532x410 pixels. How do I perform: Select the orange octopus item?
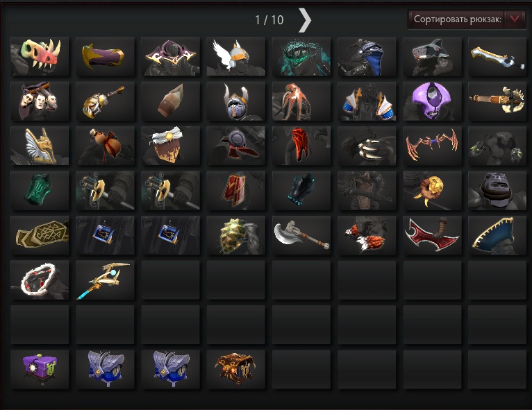tap(301, 101)
